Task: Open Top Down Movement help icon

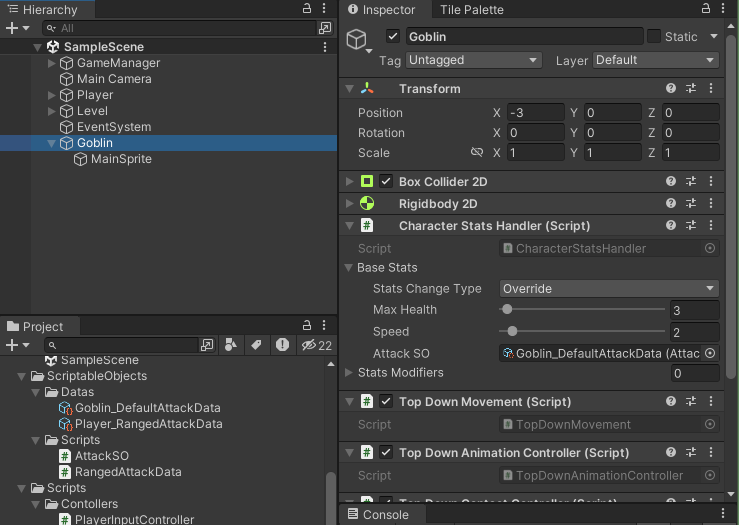Action: [671, 401]
